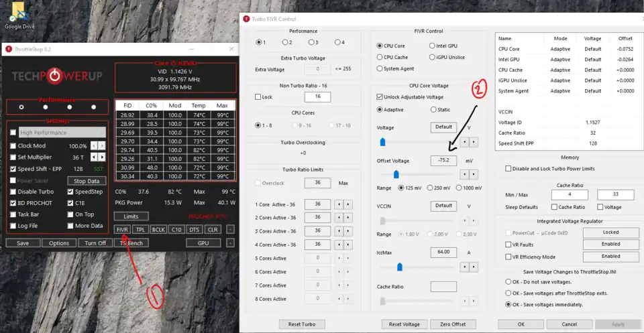The height and width of the screenshot is (333, 644).
Task: Uncheck Unlock Adjustable Voltage
Action: 380,97
